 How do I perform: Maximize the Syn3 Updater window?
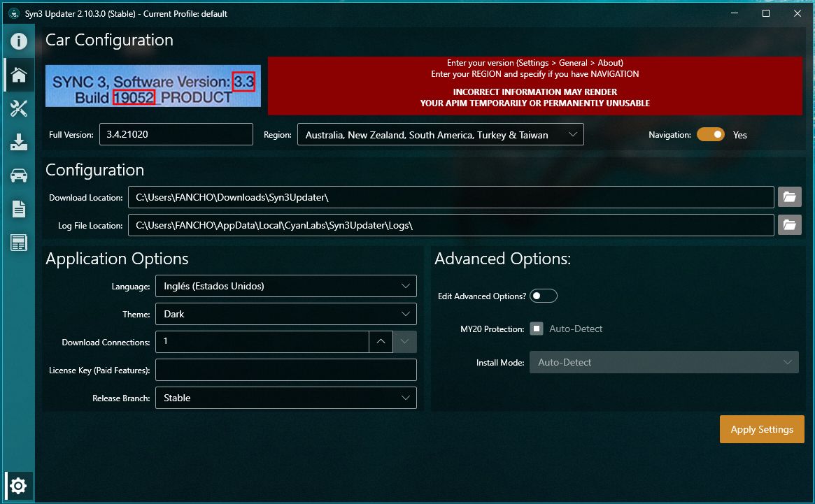pyautogui.click(x=765, y=13)
